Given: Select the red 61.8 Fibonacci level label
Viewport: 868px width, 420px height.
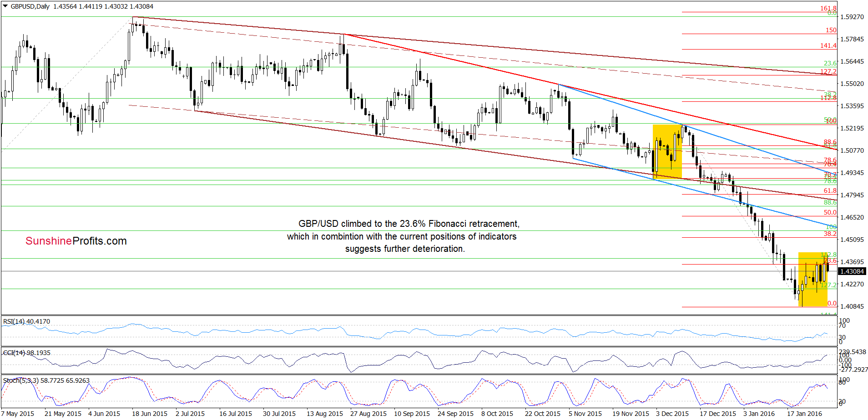Looking at the screenshot, I should pyautogui.click(x=830, y=190).
